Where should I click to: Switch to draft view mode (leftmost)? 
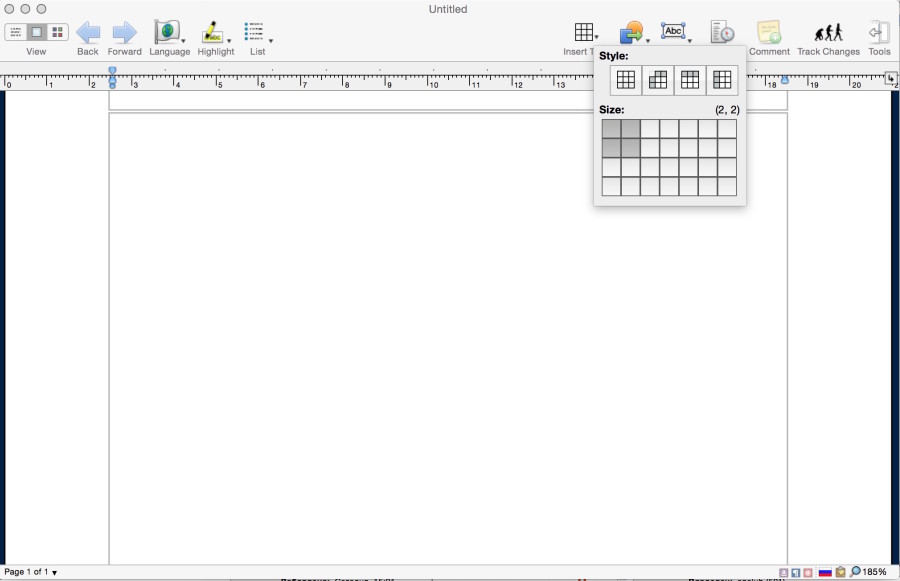click(15, 33)
